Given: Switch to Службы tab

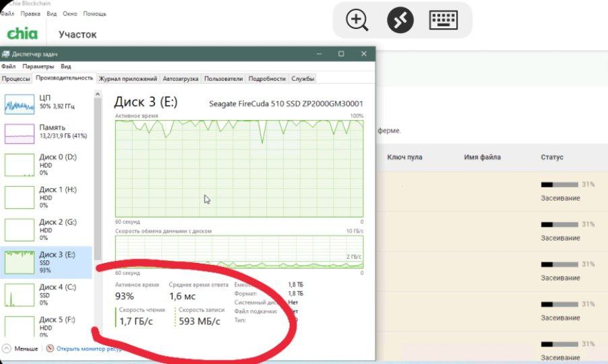Looking at the screenshot, I should click(x=303, y=79).
